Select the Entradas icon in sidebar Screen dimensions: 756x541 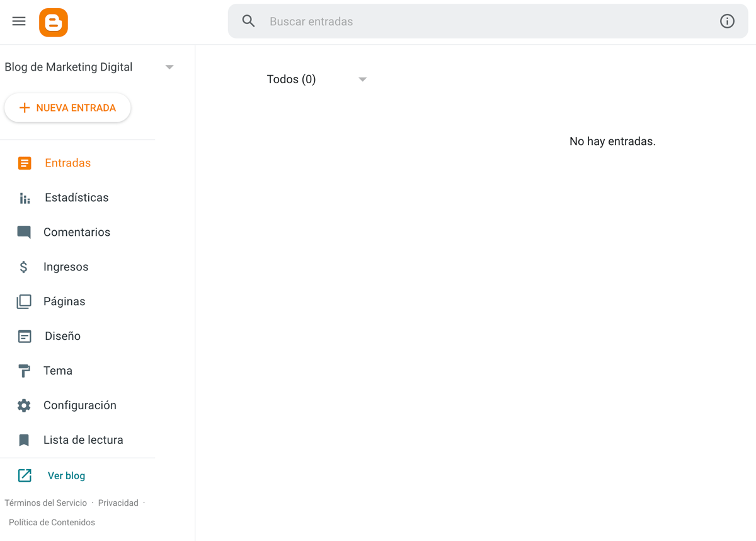click(24, 163)
